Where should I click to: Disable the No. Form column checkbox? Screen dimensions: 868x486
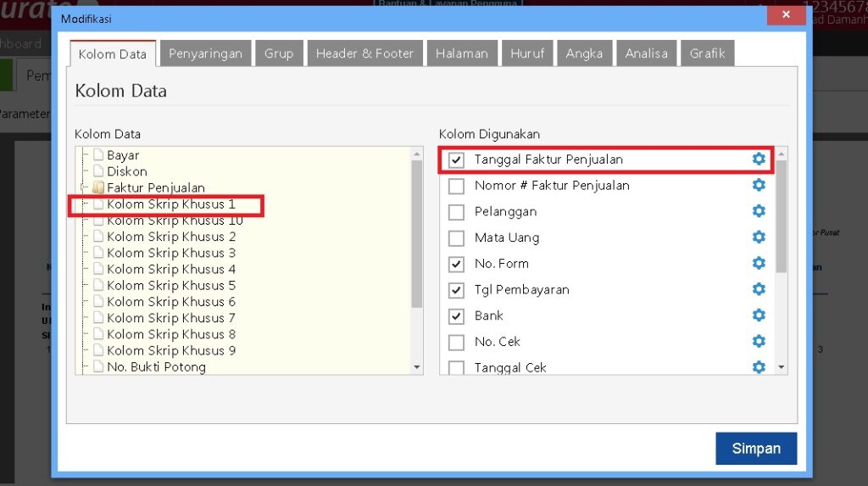456,265
